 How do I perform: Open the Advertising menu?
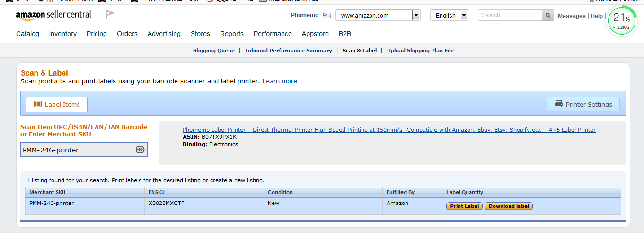164,34
